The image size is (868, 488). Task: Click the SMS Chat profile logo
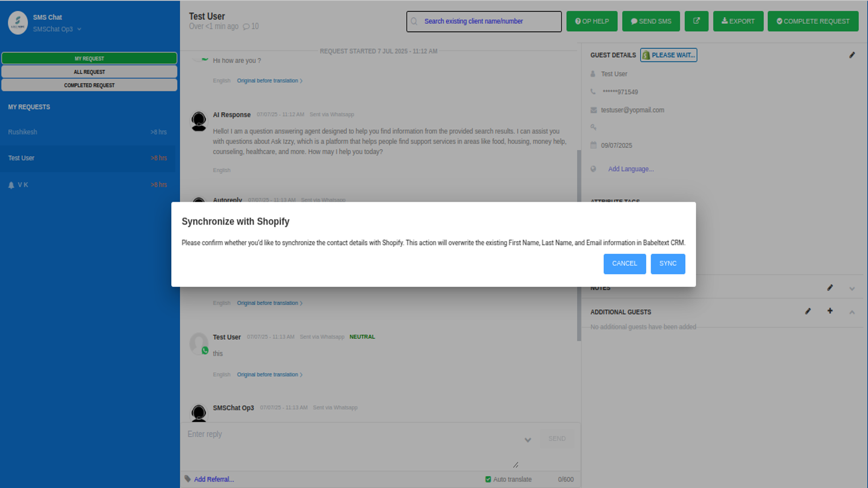18,23
